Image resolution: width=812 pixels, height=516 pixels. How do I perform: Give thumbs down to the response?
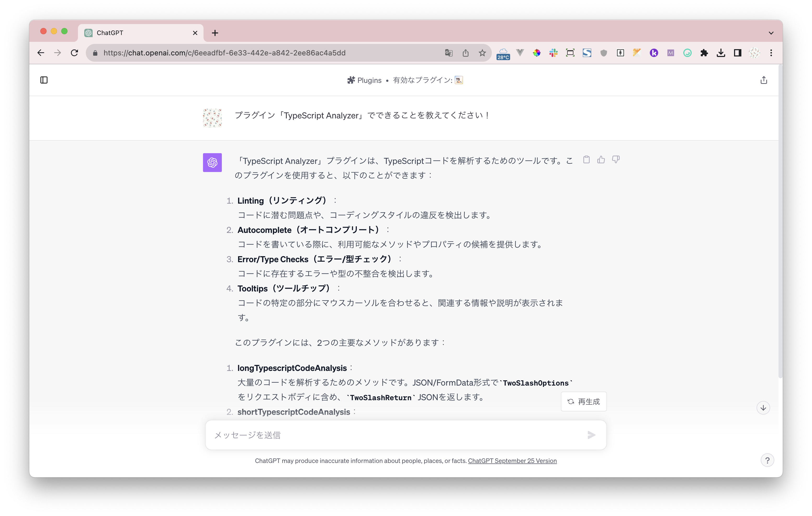(616, 160)
